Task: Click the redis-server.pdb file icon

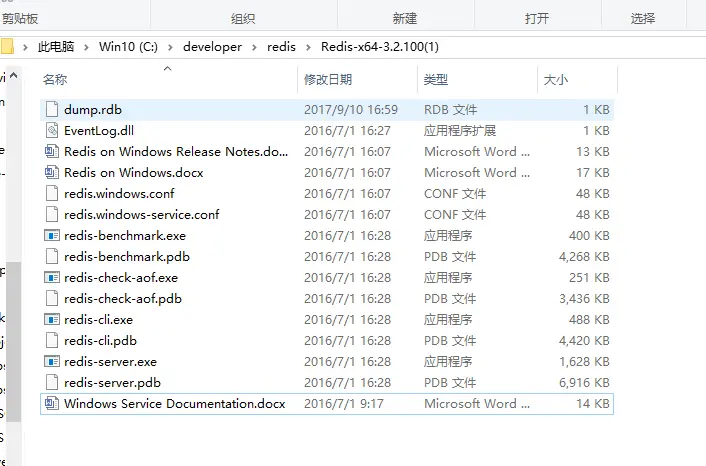Action: point(52,383)
